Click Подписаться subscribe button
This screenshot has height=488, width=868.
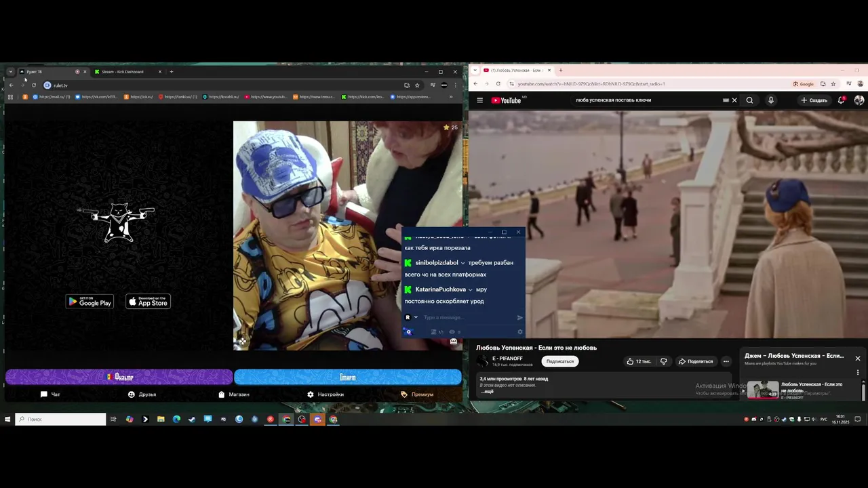coord(559,361)
